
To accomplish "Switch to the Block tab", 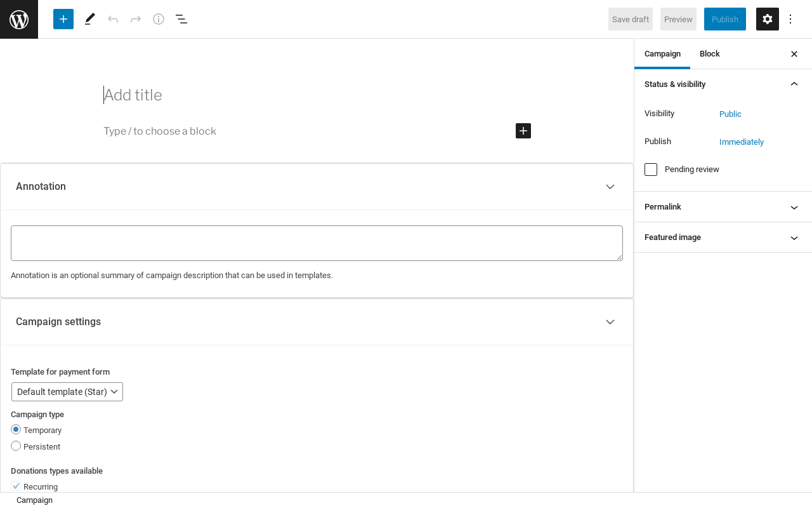I will click(x=709, y=54).
